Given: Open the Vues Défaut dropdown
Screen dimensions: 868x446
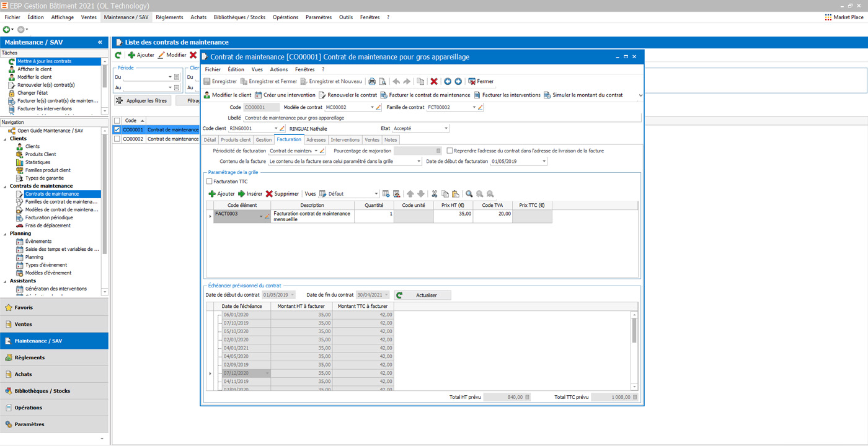Looking at the screenshot, I should (376, 194).
